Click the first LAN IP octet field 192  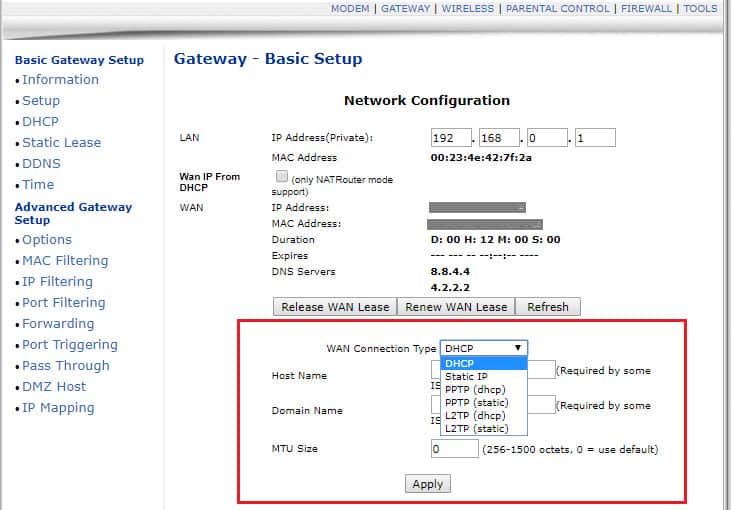pyautogui.click(x=451, y=138)
